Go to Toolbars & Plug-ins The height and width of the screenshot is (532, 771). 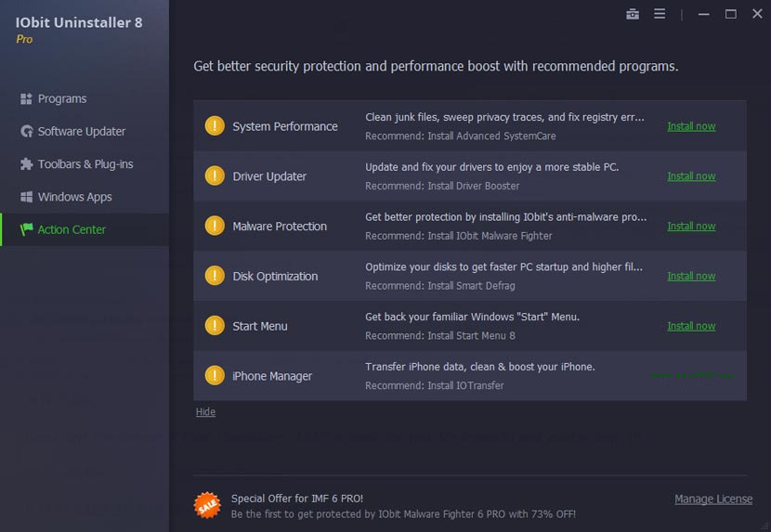85,164
